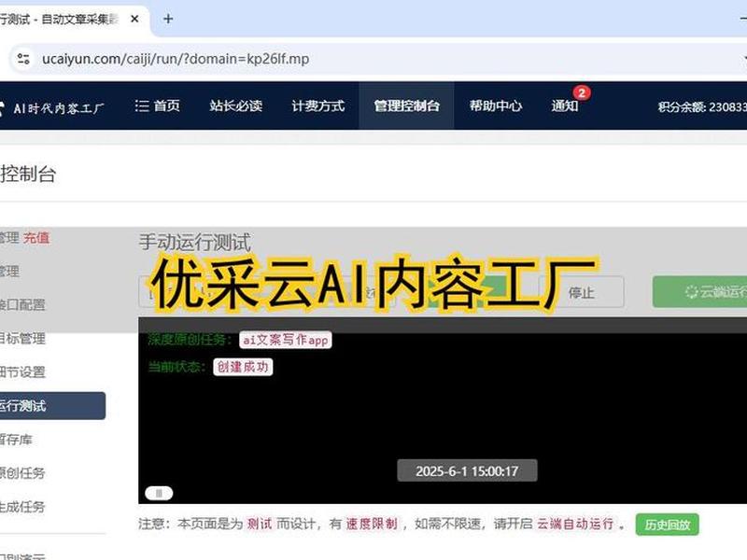Screen dimensions: 747x560
Task: Open the 计费方式 page
Action: [317, 105]
